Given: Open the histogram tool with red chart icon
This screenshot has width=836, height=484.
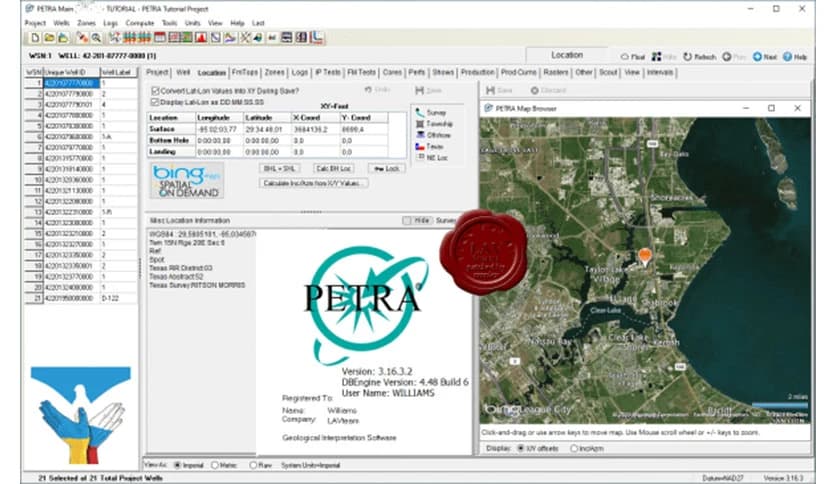Looking at the screenshot, I should 200,37.
